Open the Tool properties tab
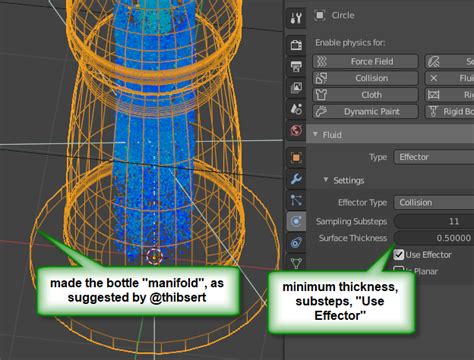Viewport: 474px width, 360px height. pyautogui.click(x=296, y=18)
